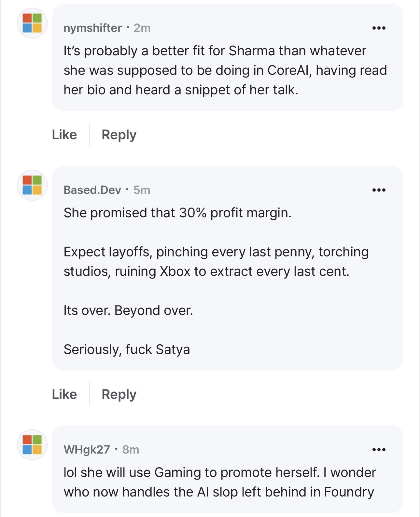Open the nymshifter username profile

click(x=93, y=28)
